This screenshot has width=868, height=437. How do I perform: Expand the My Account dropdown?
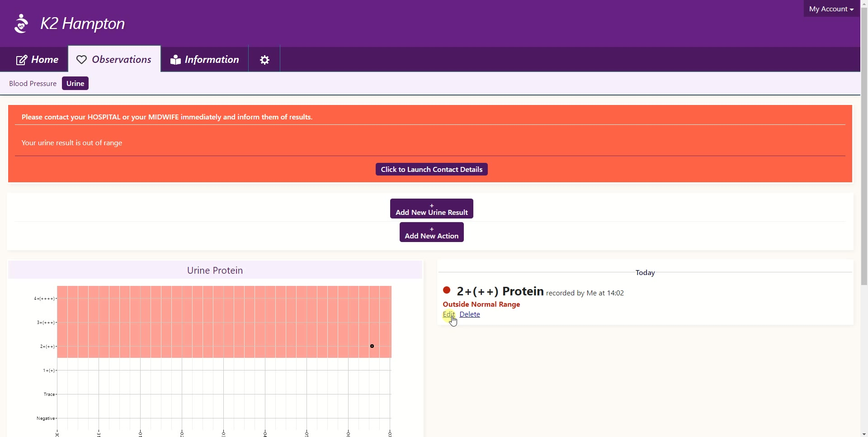[831, 9]
